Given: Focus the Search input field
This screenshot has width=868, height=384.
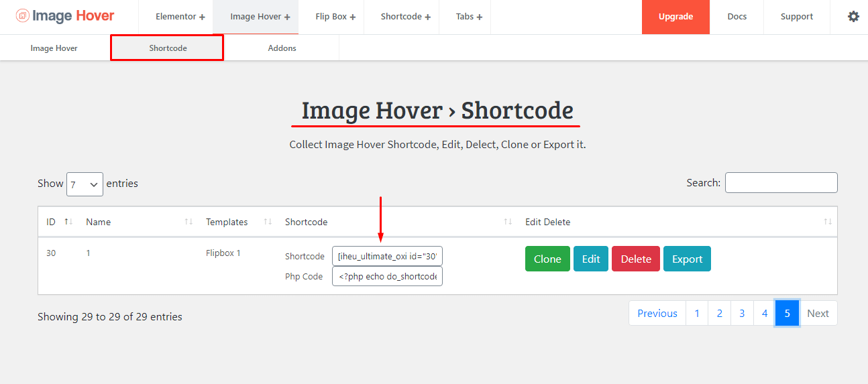Looking at the screenshot, I should point(781,182).
